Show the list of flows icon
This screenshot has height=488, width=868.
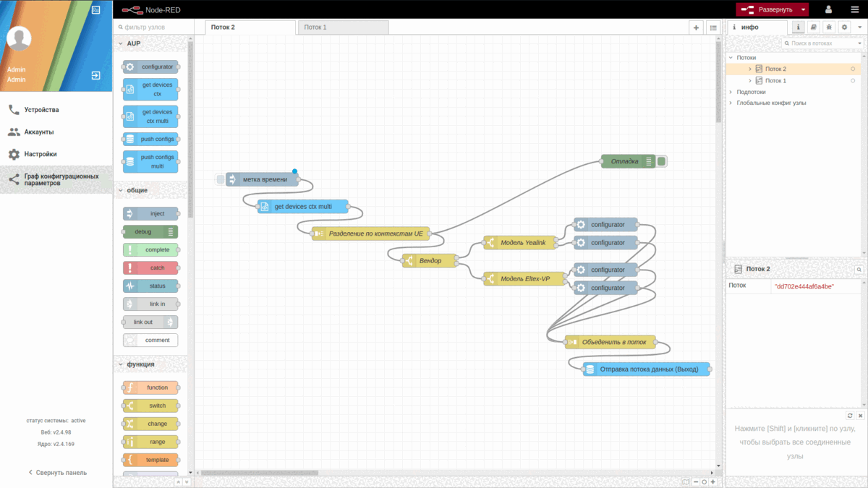coord(713,27)
